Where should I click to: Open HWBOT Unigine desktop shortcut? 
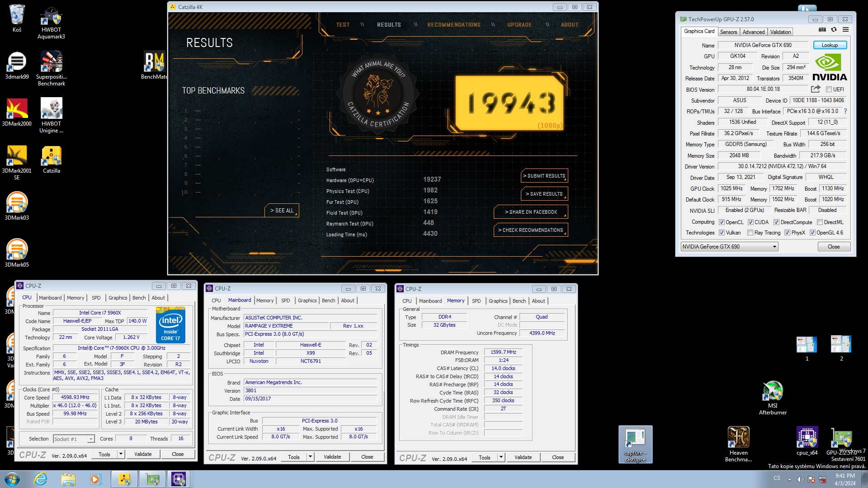51,116
